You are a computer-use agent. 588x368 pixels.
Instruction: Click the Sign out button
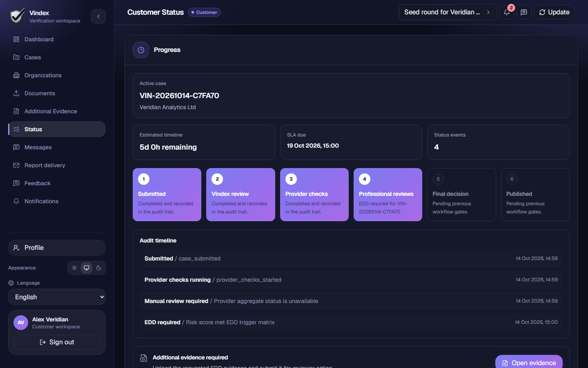click(x=57, y=342)
